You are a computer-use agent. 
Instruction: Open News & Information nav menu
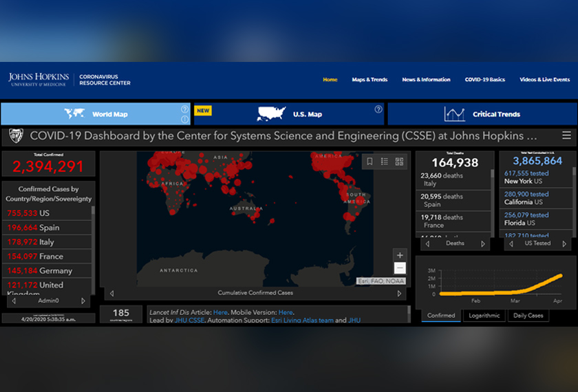coord(426,80)
